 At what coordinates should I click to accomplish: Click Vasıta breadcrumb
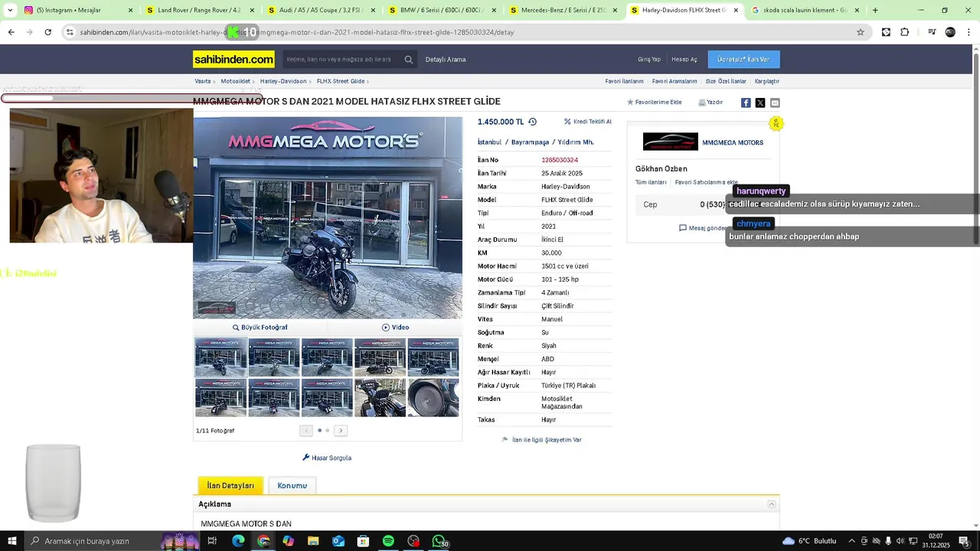coord(203,81)
